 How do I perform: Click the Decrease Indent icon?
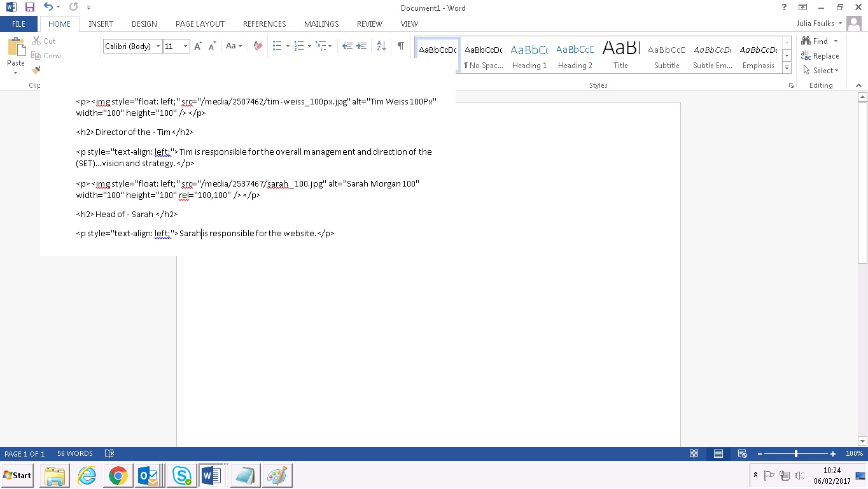347,46
